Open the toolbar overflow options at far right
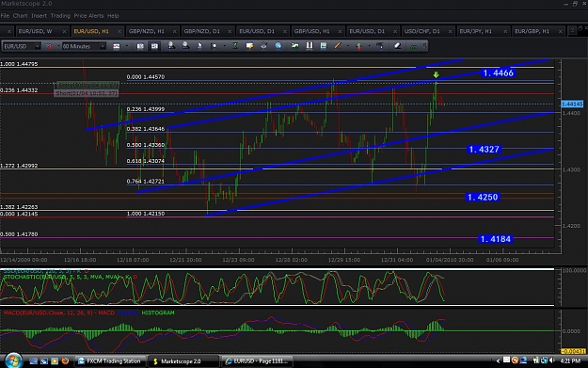 [425, 46]
